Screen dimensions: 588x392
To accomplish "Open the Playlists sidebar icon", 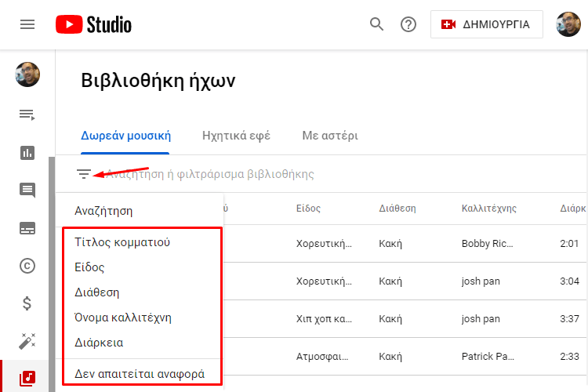I will tap(27, 114).
